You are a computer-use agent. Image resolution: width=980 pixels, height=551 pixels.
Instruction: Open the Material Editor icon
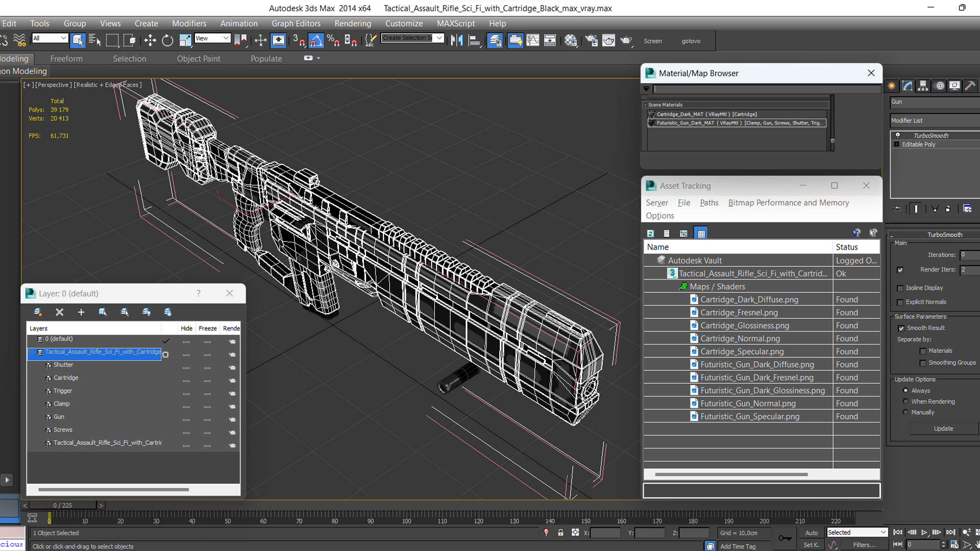pos(571,40)
